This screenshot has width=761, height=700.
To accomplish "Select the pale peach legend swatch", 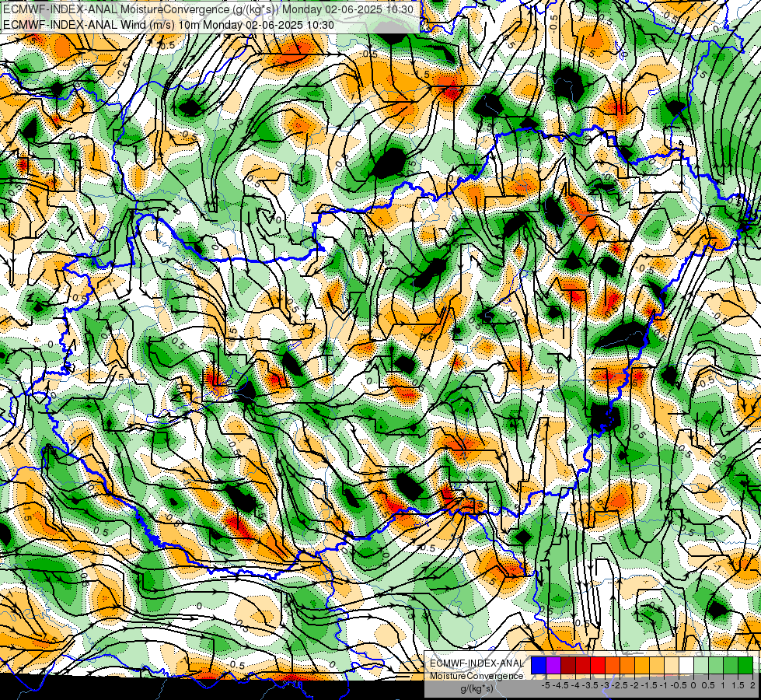I will pos(672,666).
